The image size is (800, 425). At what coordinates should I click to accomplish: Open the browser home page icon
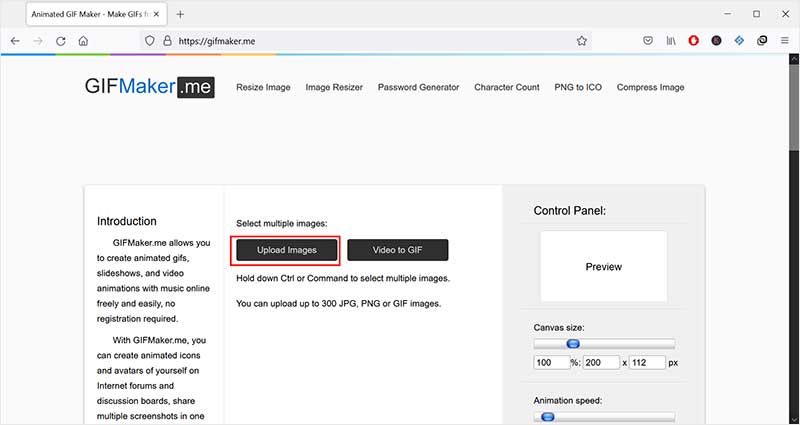pyautogui.click(x=83, y=41)
